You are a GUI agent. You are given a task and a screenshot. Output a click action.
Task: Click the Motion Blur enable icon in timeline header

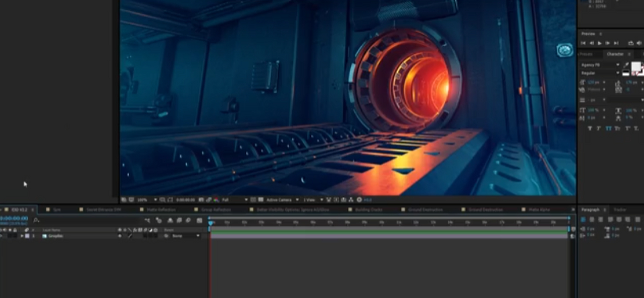(188, 220)
